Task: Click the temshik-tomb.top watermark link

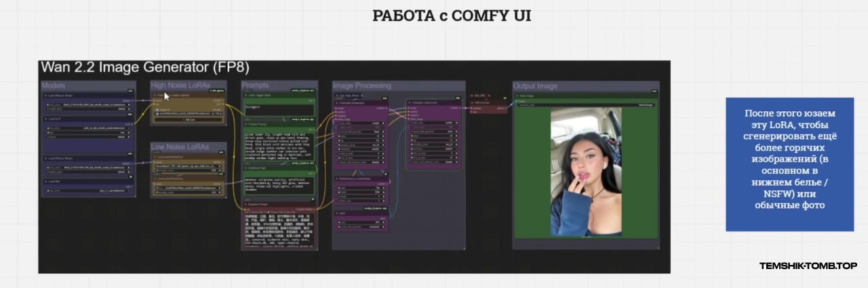Action: click(x=808, y=266)
